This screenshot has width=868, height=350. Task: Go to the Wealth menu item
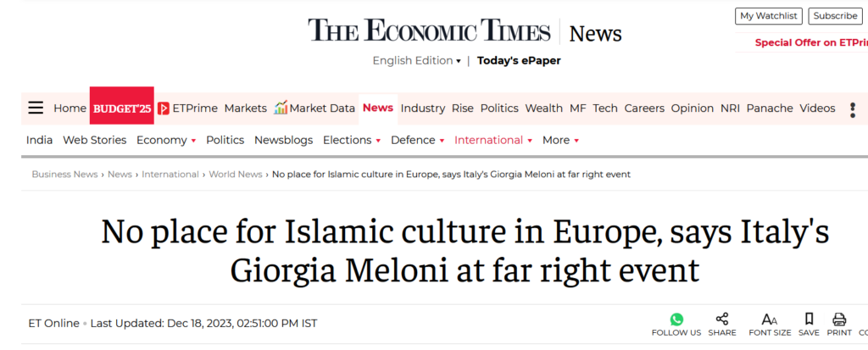click(543, 108)
